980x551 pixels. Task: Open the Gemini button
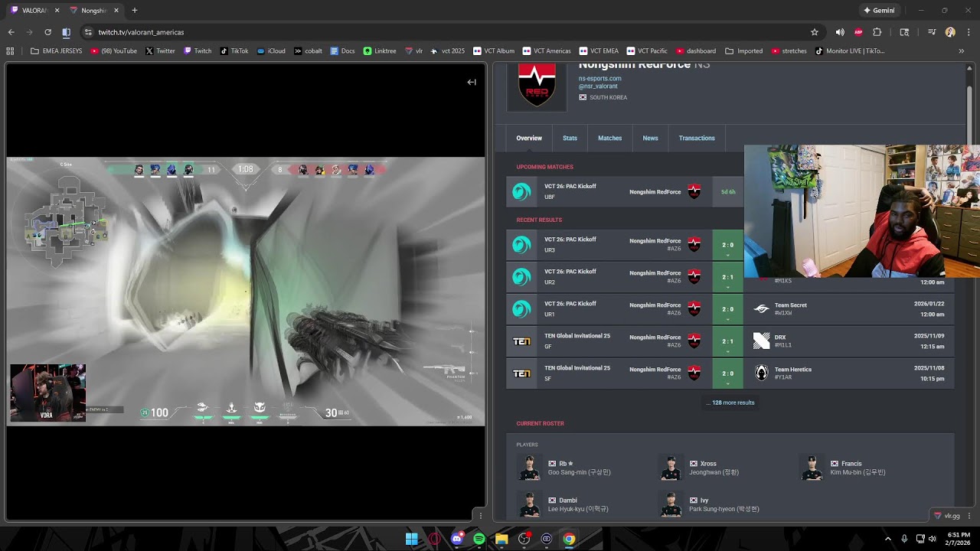(x=878, y=11)
